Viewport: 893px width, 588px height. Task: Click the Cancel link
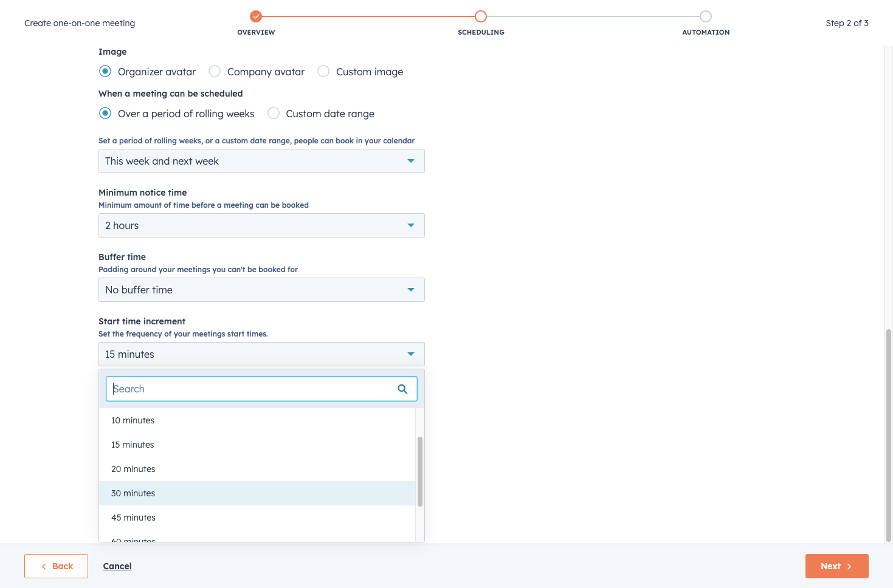(x=117, y=566)
